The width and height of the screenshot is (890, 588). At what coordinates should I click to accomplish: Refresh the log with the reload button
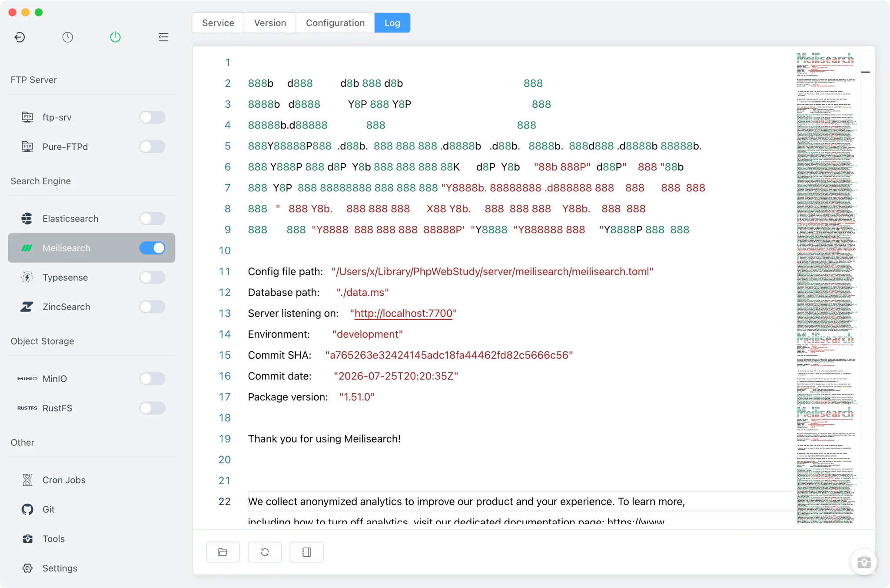tap(265, 552)
